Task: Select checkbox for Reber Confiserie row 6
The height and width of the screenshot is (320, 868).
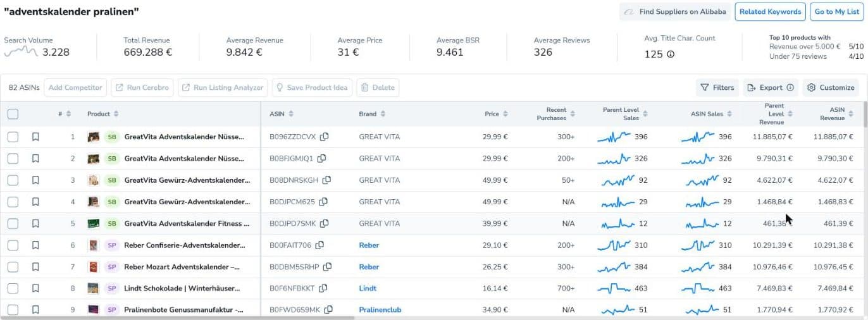Action: 13,245
